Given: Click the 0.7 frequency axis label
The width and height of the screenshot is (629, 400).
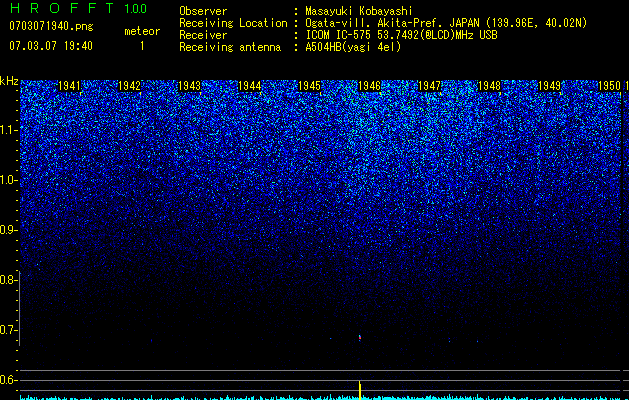Looking at the screenshot, I should [x=8, y=330].
